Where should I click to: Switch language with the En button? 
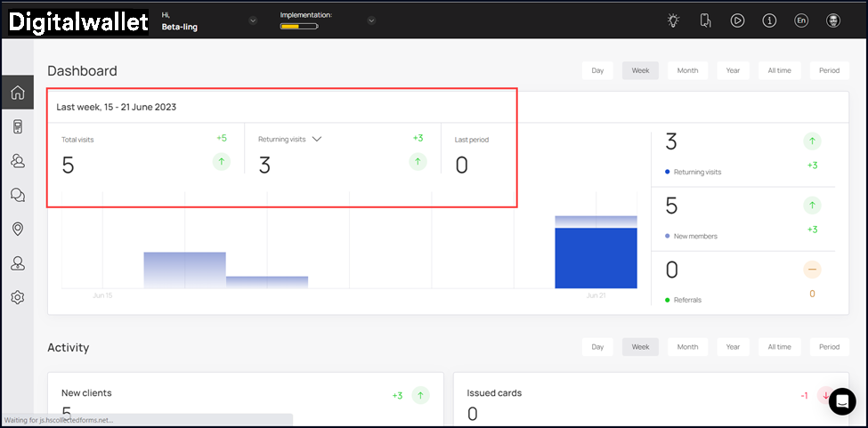click(x=801, y=20)
